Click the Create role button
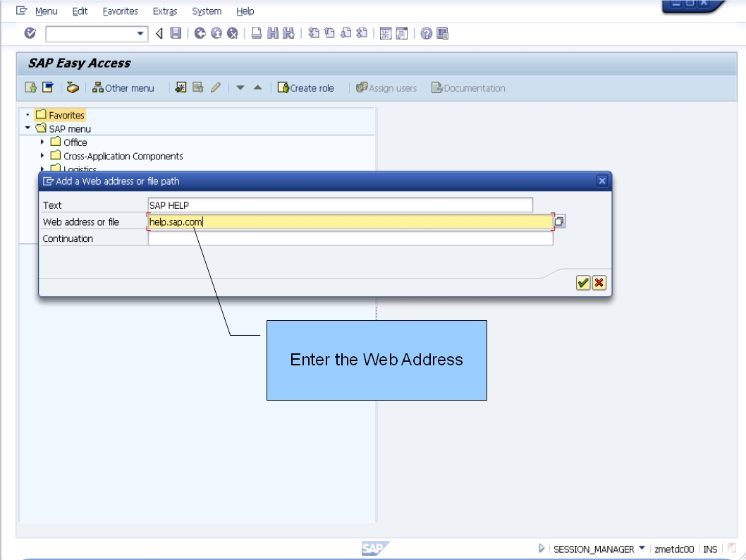Image resolution: width=746 pixels, height=560 pixels. [x=306, y=87]
